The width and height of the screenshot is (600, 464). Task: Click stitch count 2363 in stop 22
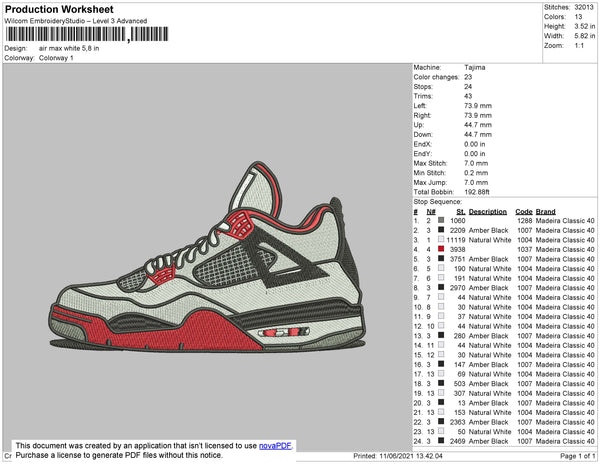point(458,422)
